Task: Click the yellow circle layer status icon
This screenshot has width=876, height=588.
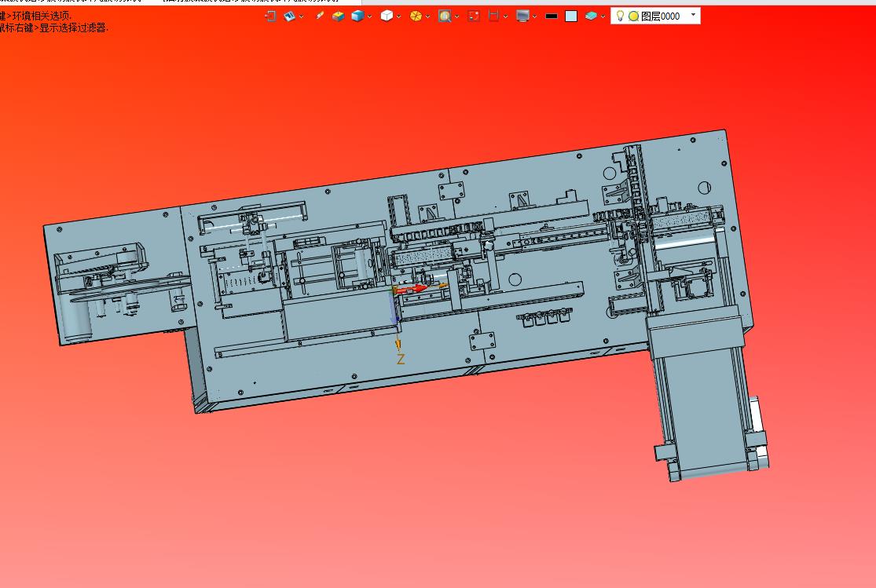Action: pyautogui.click(x=633, y=16)
